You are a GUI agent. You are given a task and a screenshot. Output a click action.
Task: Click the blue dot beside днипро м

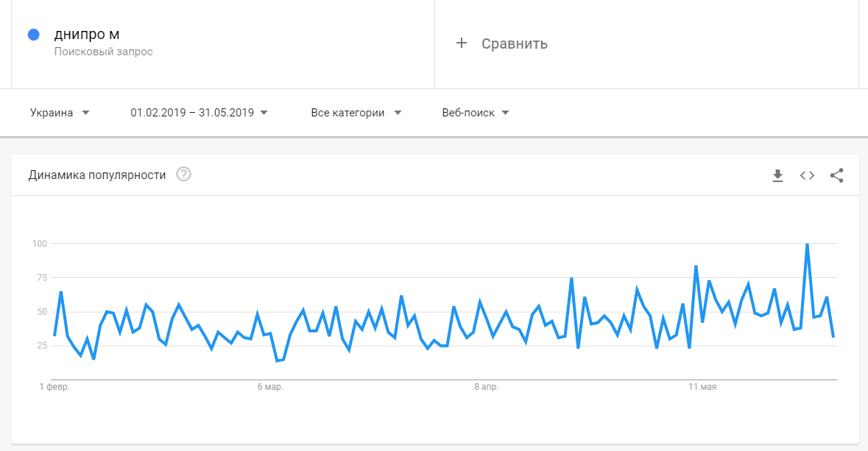click(x=33, y=35)
